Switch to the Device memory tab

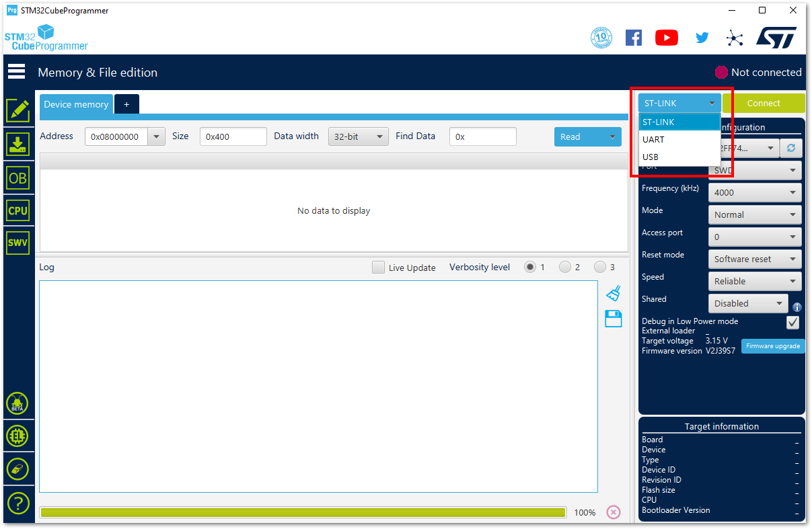pos(76,104)
